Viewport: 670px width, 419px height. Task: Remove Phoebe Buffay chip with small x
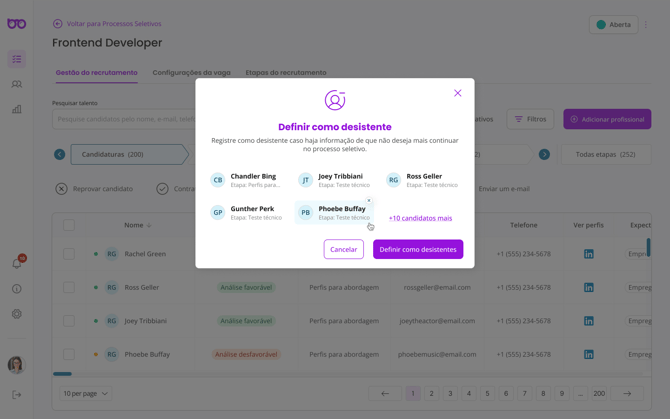(x=369, y=201)
